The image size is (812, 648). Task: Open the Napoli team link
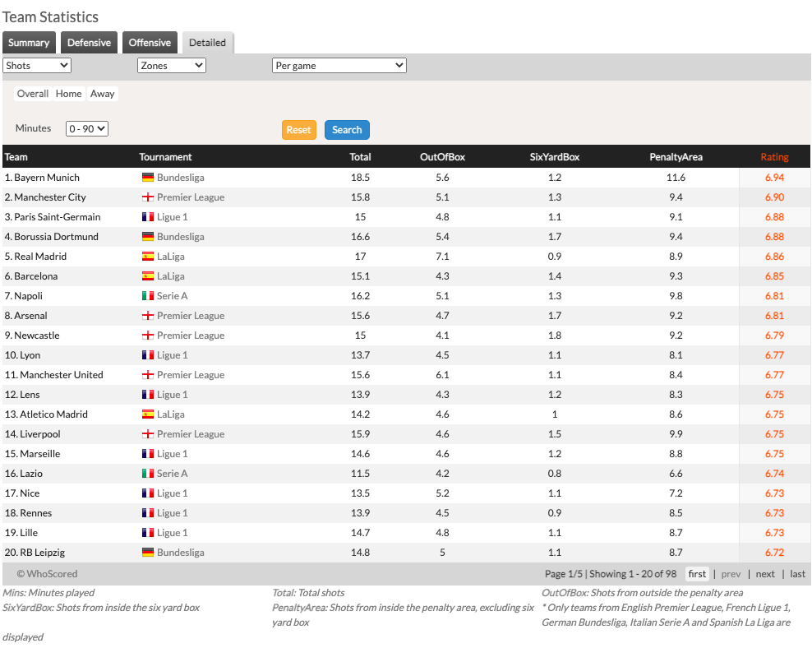pos(29,296)
